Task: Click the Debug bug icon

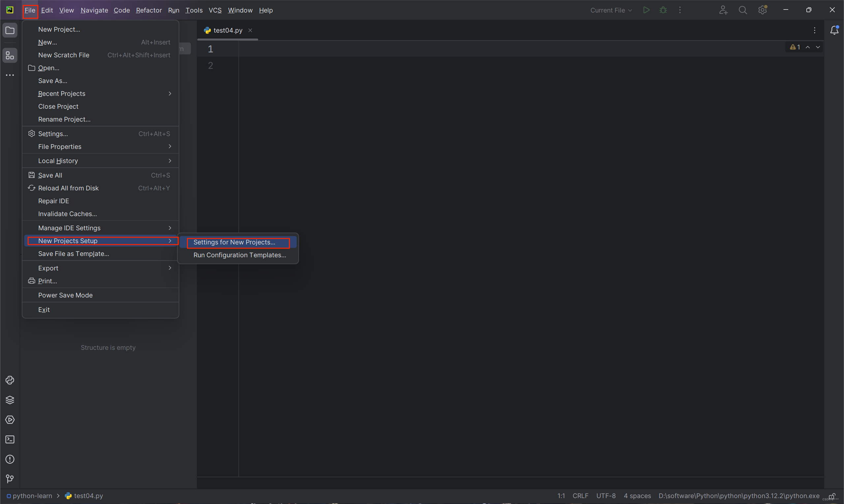Action: (x=663, y=10)
